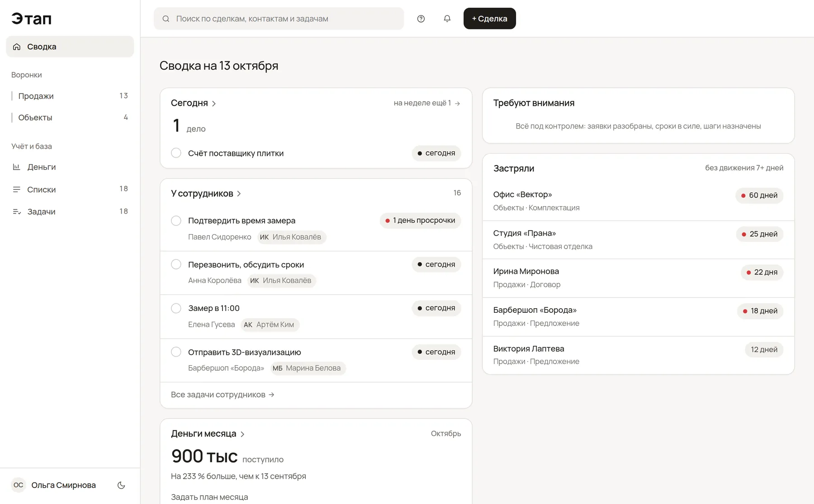The height and width of the screenshot is (504, 814).
Task: Click the Сводка home icon
Action: (17, 47)
